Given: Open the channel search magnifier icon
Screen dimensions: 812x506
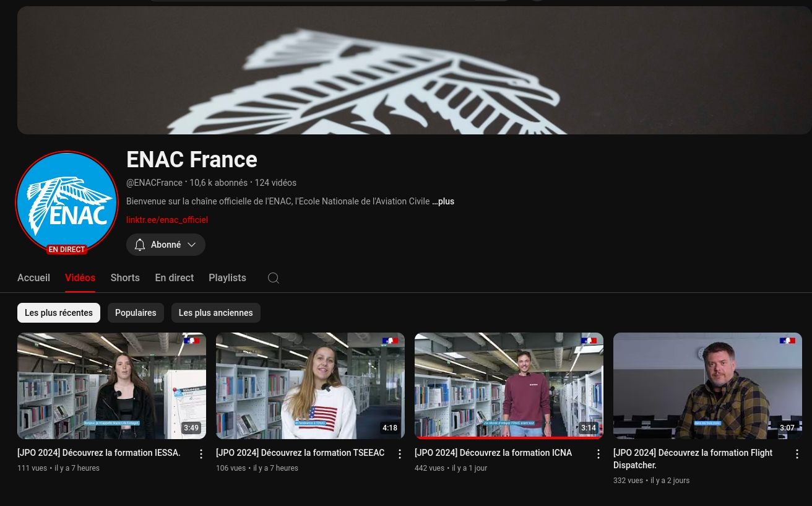Looking at the screenshot, I should 274,278.
